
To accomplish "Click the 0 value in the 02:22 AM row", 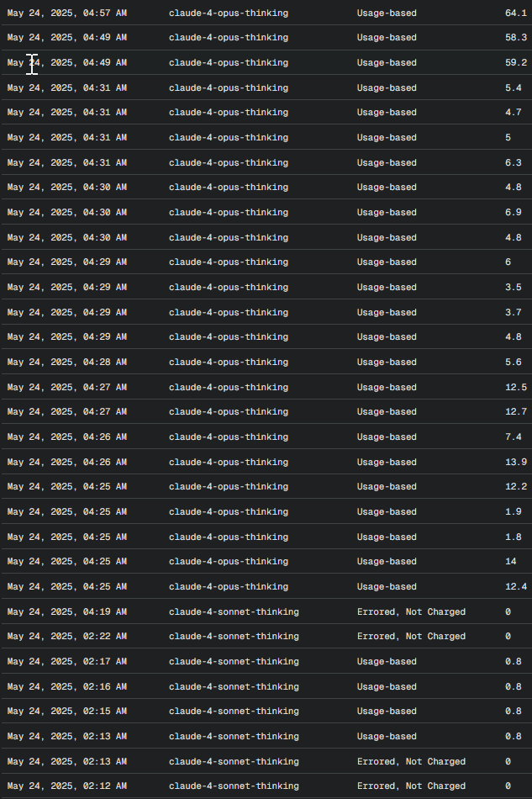I will (508, 636).
